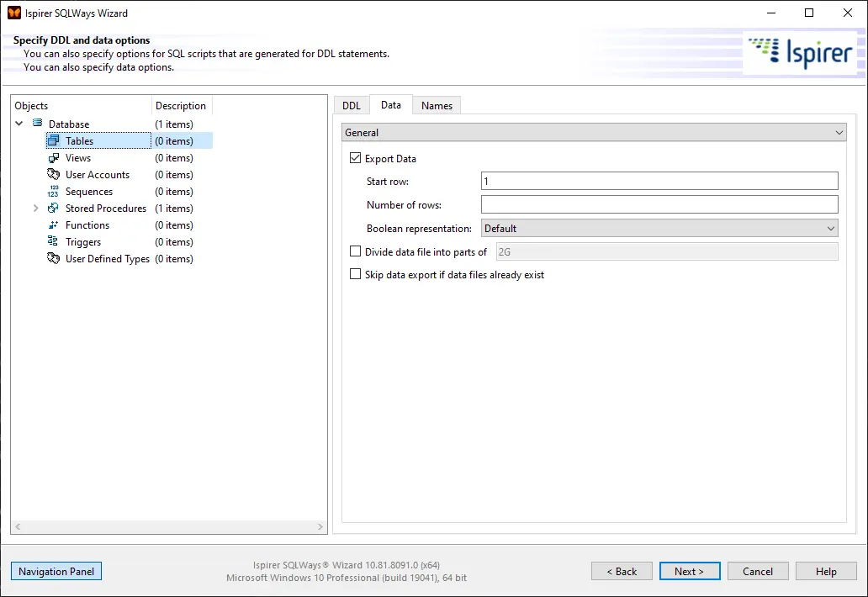868x597 pixels.
Task: Click the disabled 2G size field
Action: tap(666, 251)
